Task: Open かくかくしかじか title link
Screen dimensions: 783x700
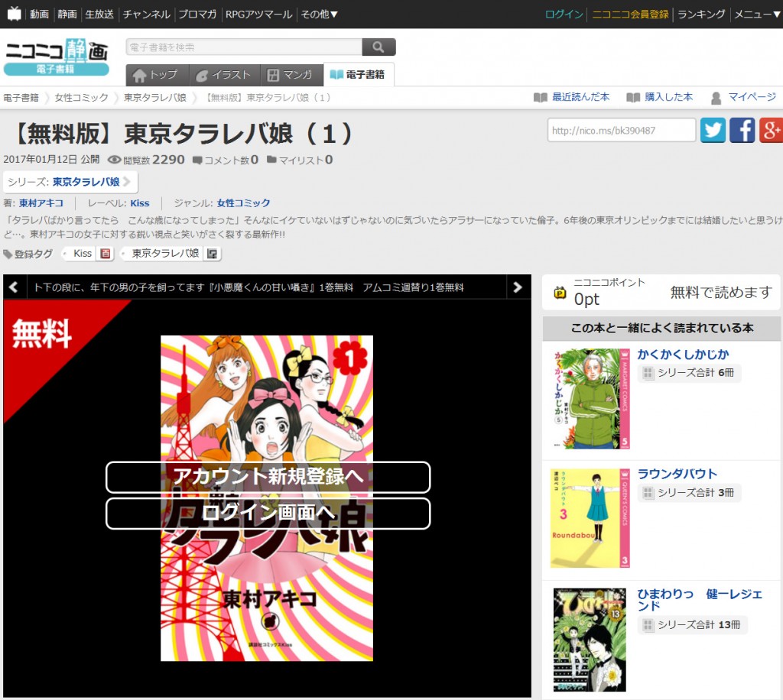Action: 683,355
